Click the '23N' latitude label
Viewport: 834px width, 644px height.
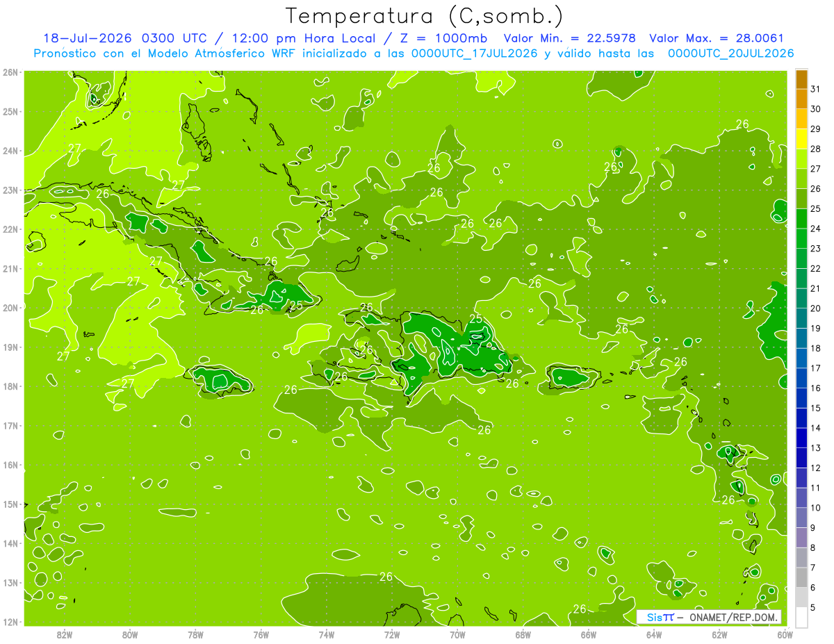pos(10,190)
